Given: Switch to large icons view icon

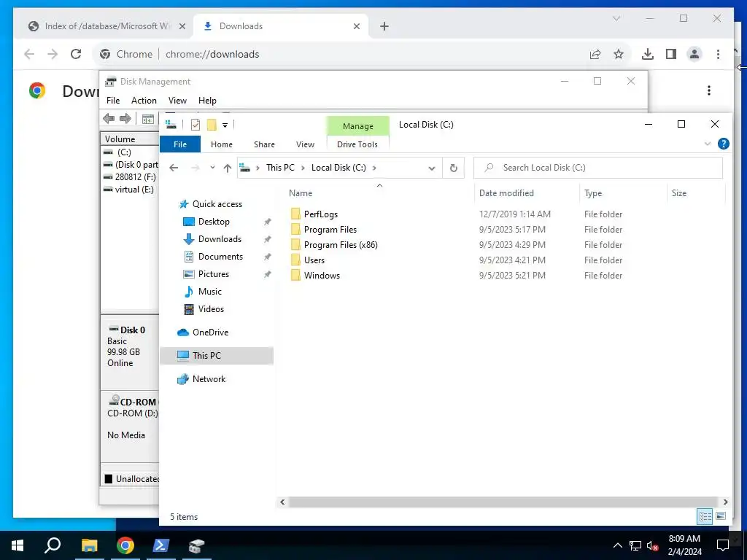Looking at the screenshot, I should click(x=721, y=516).
